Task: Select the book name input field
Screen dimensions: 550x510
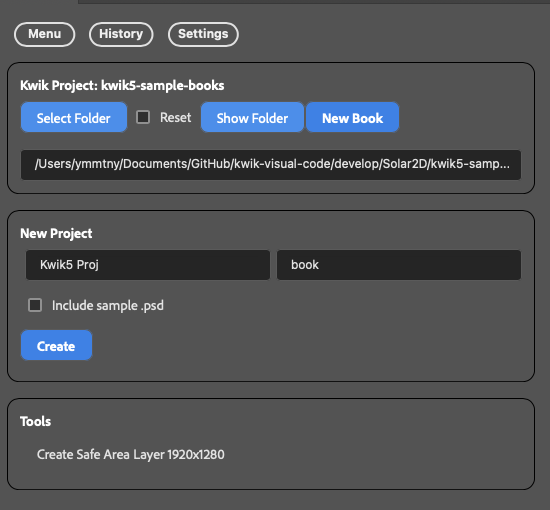Action: [x=399, y=265]
